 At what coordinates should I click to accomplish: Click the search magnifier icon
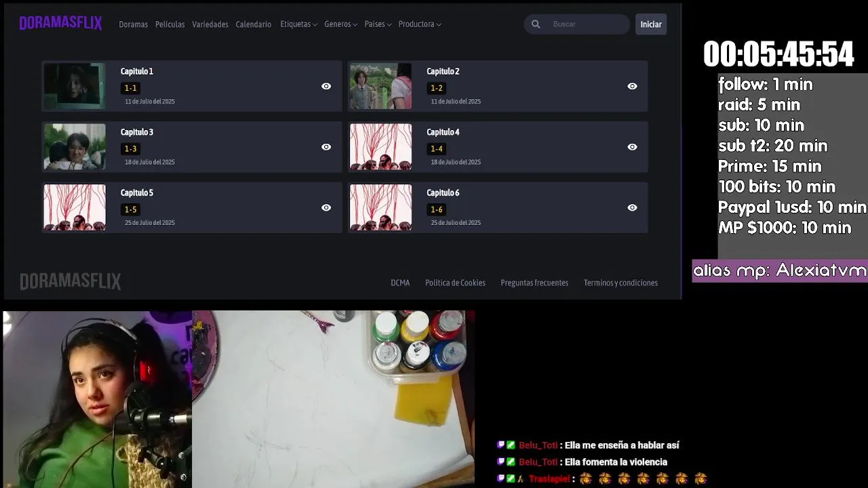[536, 24]
